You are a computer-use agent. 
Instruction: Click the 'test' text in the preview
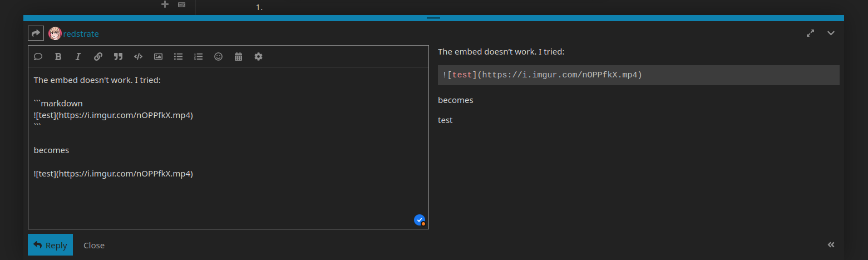[x=445, y=120]
